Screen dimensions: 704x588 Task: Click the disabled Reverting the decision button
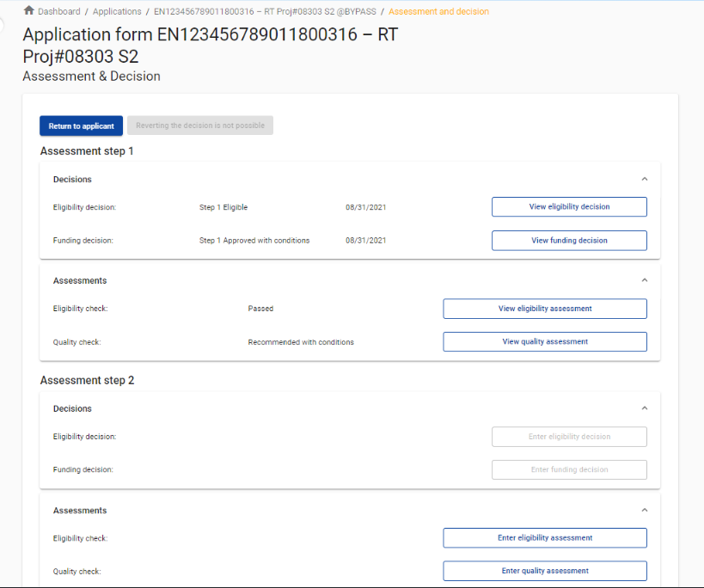(200, 126)
